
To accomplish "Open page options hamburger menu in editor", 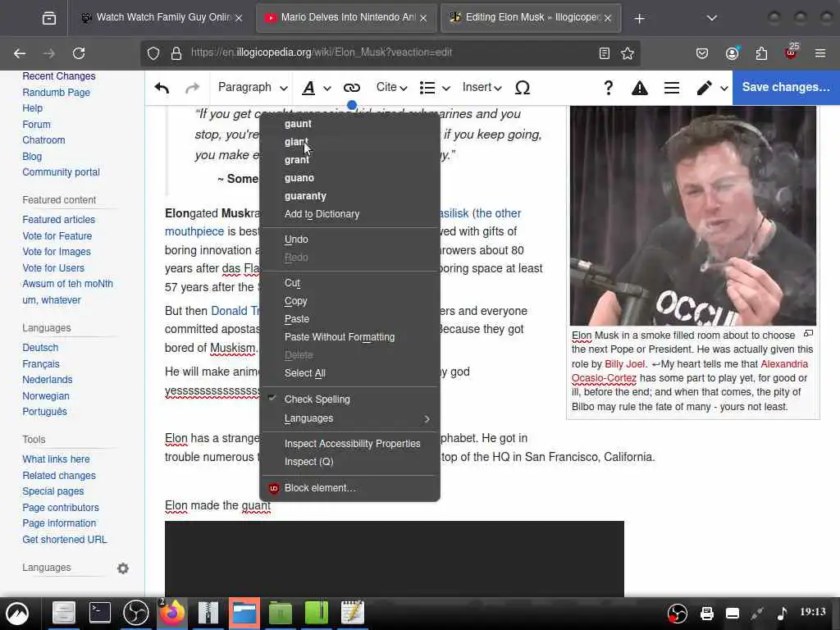I will coord(672,88).
